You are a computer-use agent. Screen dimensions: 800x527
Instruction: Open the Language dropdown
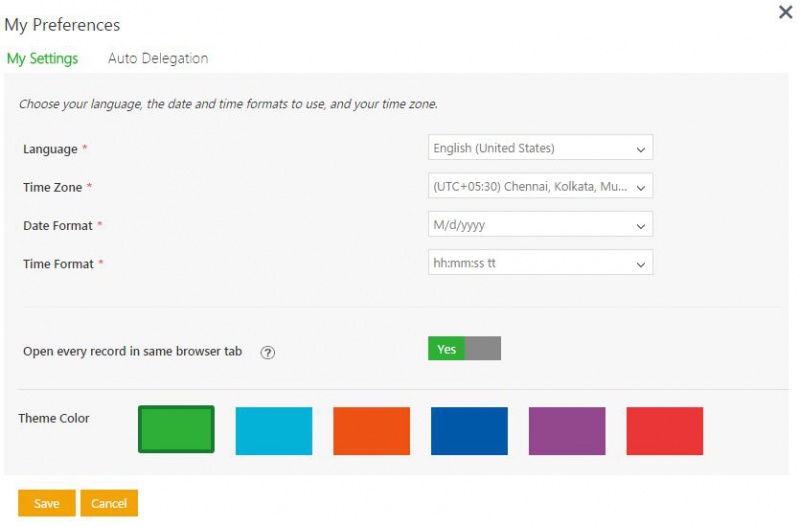coord(540,148)
